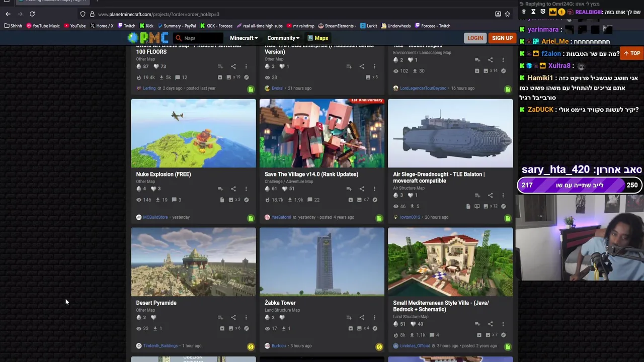Share the Desert Pyramide map
This screenshot has height=362, width=644.
(233, 317)
